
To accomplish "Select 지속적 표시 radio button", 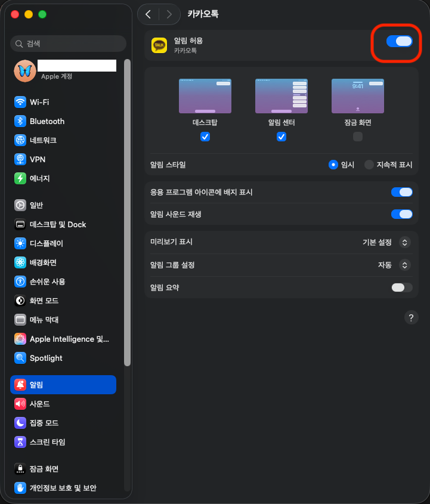I will coord(369,165).
